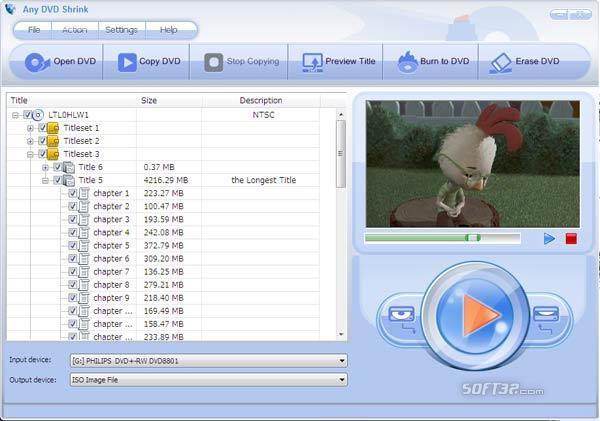This screenshot has width=600, height=421.
Task: Uncheck the Titleset 2 checkbox
Action: (42, 140)
